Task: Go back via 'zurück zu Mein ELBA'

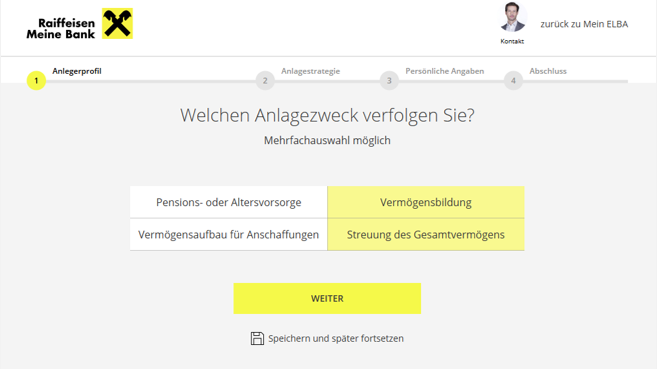Action: click(584, 24)
